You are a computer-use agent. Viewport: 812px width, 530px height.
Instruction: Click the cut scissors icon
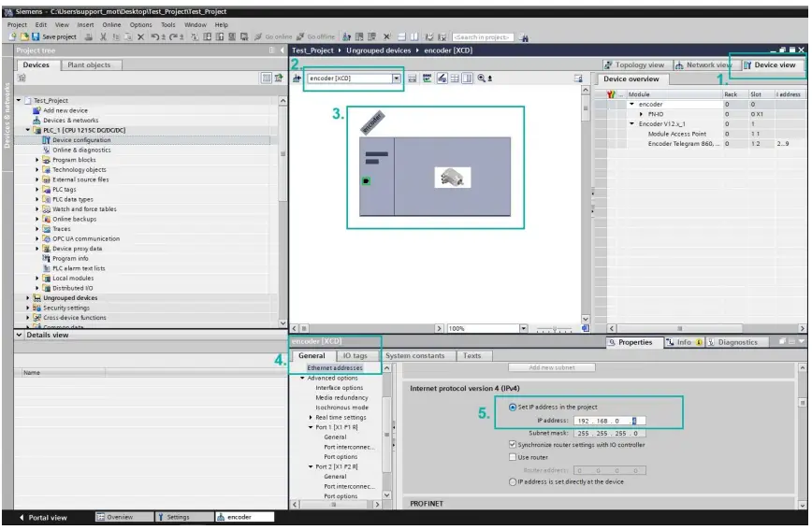[x=103, y=36]
